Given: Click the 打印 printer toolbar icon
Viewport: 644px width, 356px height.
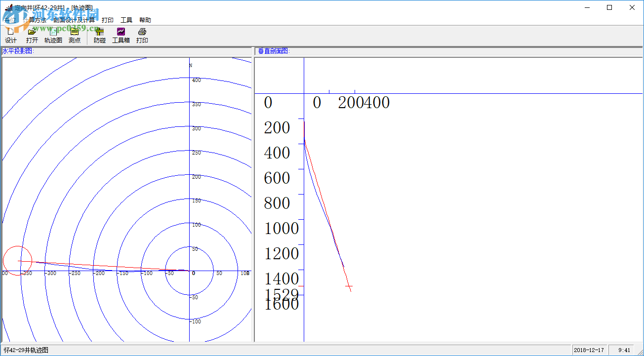Looking at the screenshot, I should coord(142,36).
